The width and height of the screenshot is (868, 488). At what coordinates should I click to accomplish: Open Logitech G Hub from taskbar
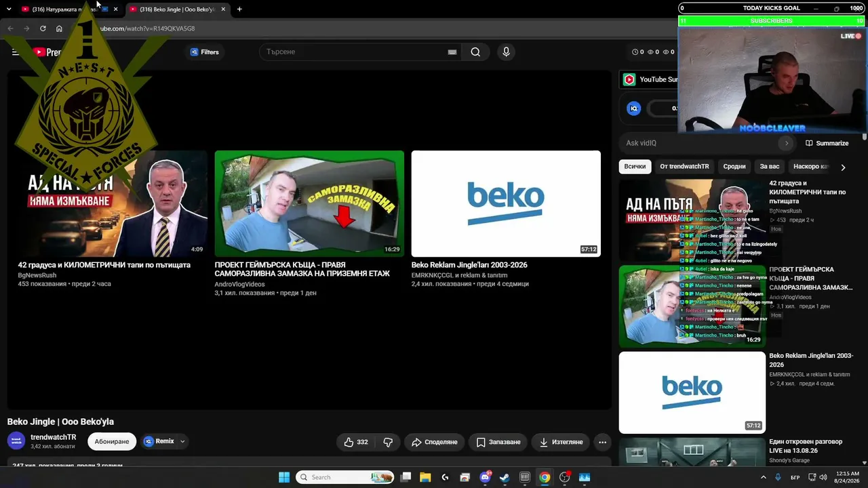446,477
